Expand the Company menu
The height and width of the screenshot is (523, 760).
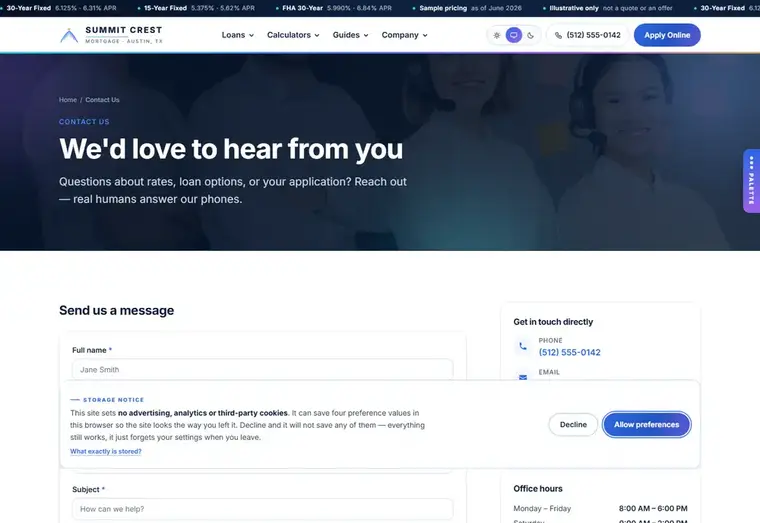coord(404,35)
